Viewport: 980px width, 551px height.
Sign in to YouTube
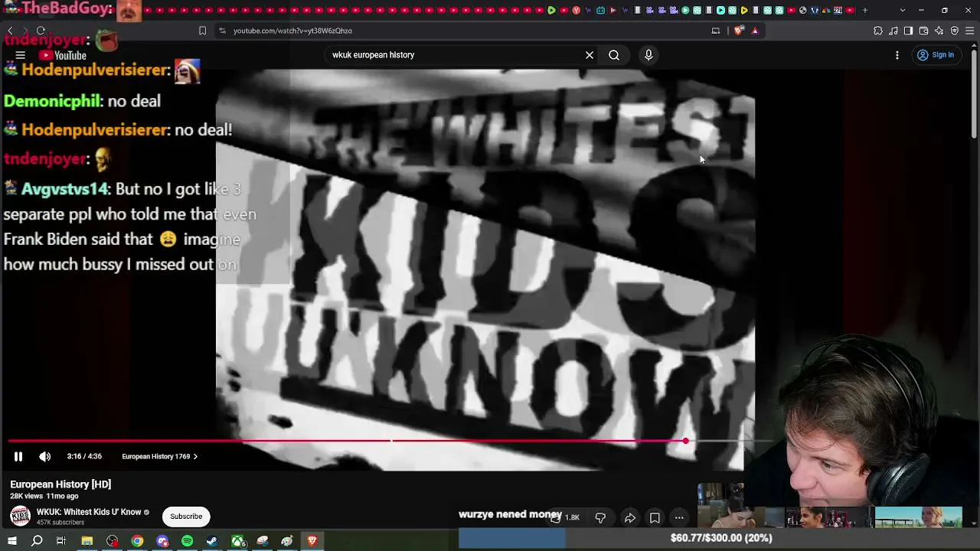[936, 55]
